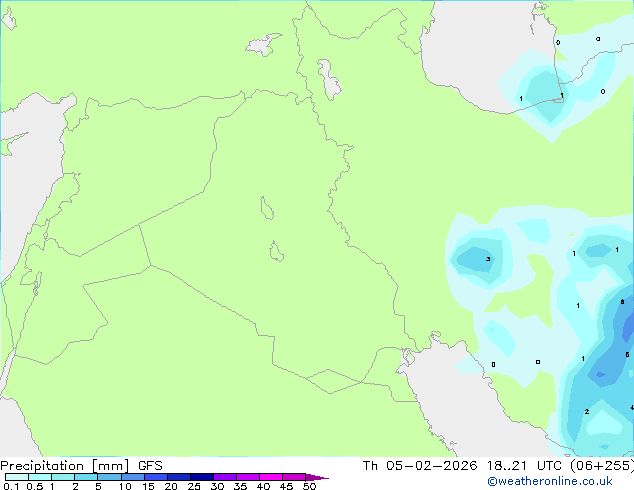Click the legend value "10"
The image size is (634, 490).
tap(125, 486)
